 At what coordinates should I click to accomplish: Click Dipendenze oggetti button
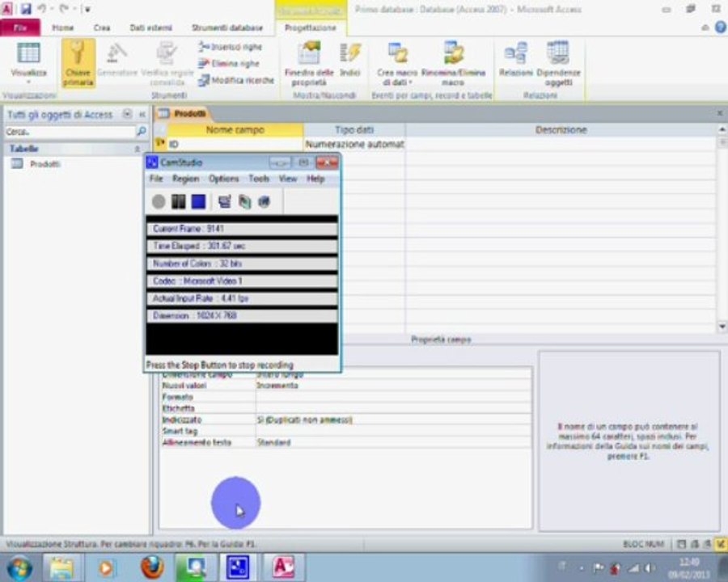pyautogui.click(x=558, y=64)
